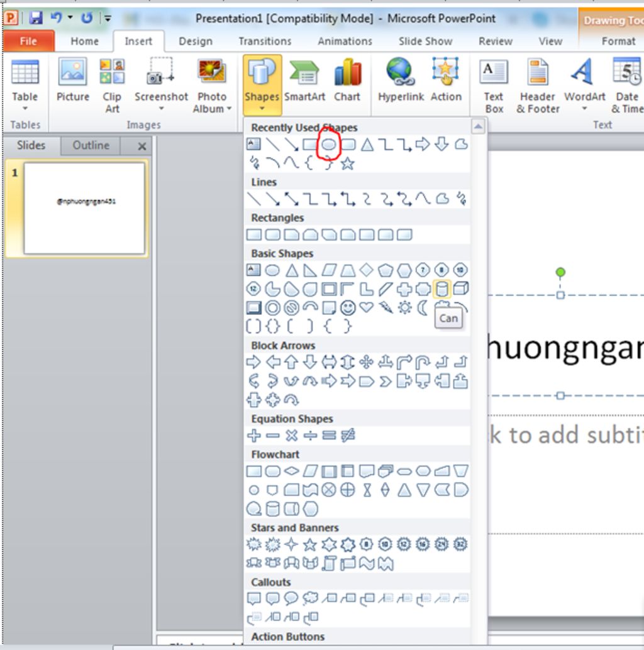Open Customize Quick Access Toolbar dropdown

click(x=108, y=18)
